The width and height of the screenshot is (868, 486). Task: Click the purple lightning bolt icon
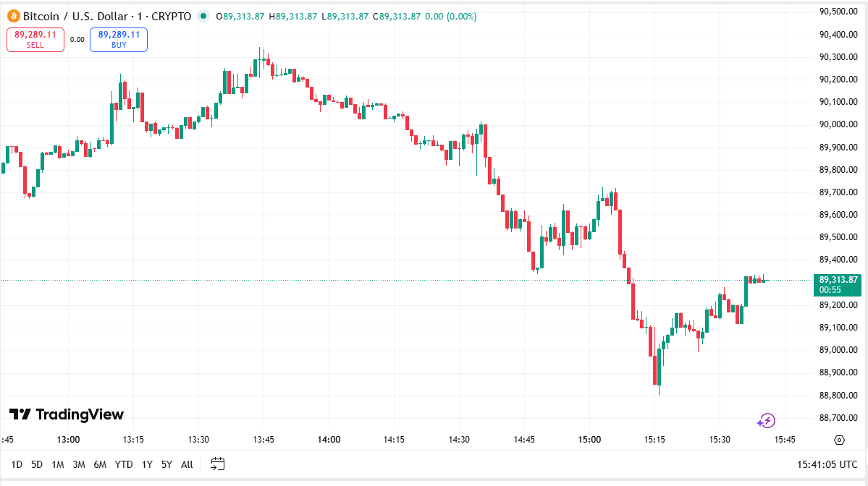click(x=766, y=420)
